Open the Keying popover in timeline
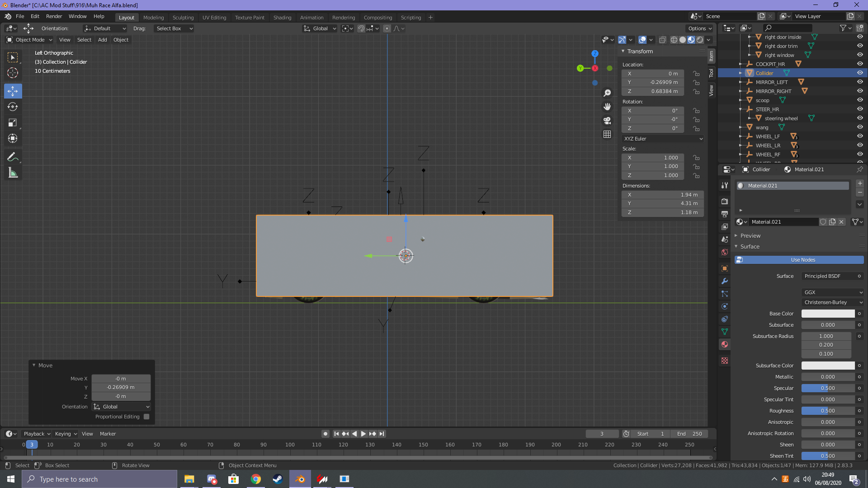This screenshot has height=488, width=868. 66,434
